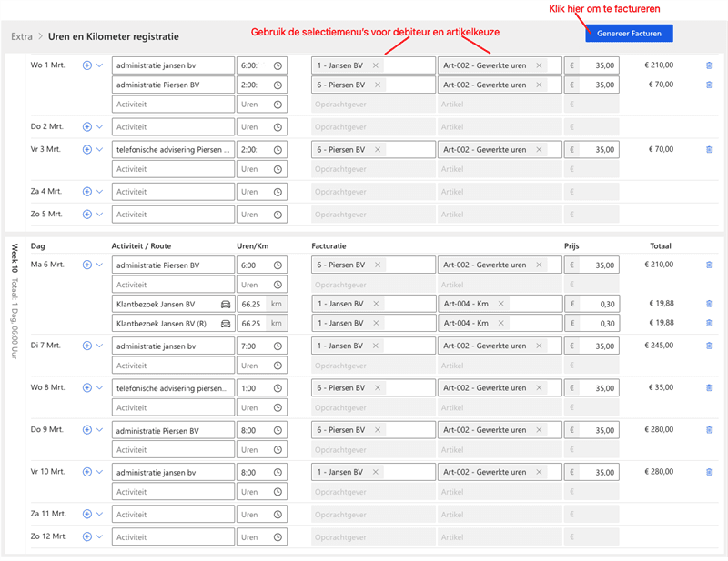Delete the Di 7 Mrt. €245,00 row
Viewport: 728px width, 561px height.
709,346
